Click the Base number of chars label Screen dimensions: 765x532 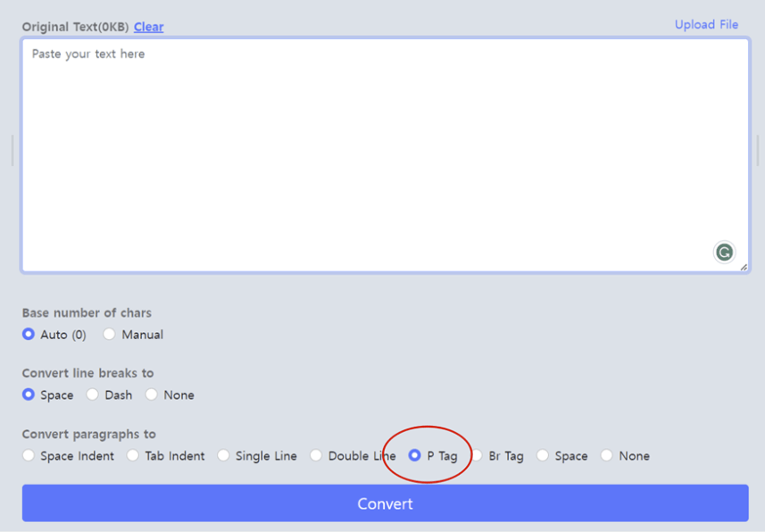point(87,312)
